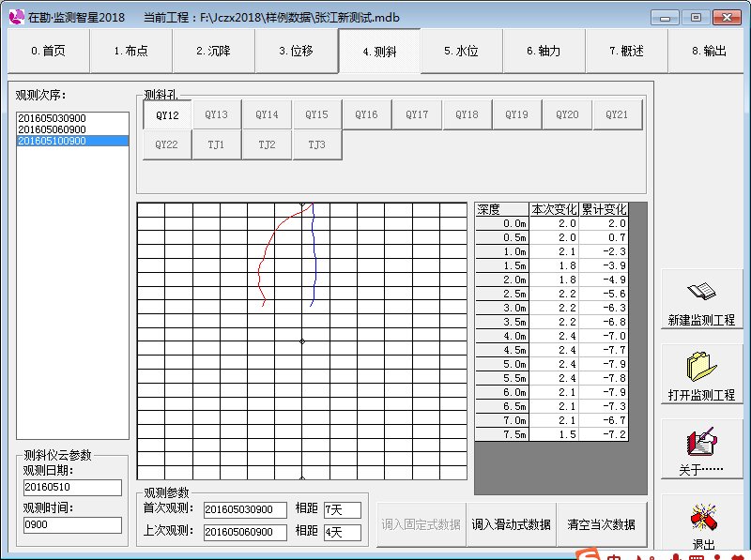The image size is (751, 560).
Task: Open the 0.首页 tab
Action: (x=49, y=51)
